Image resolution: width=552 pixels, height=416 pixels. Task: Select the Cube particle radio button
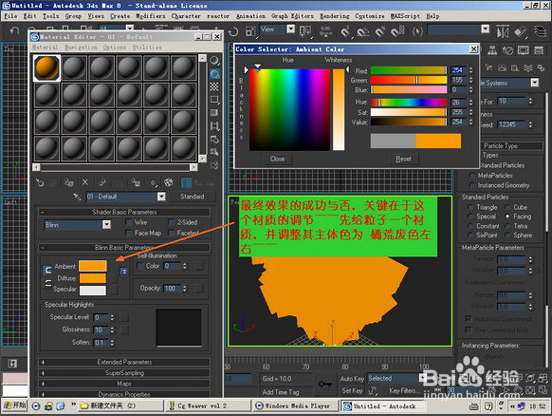tap(507, 207)
